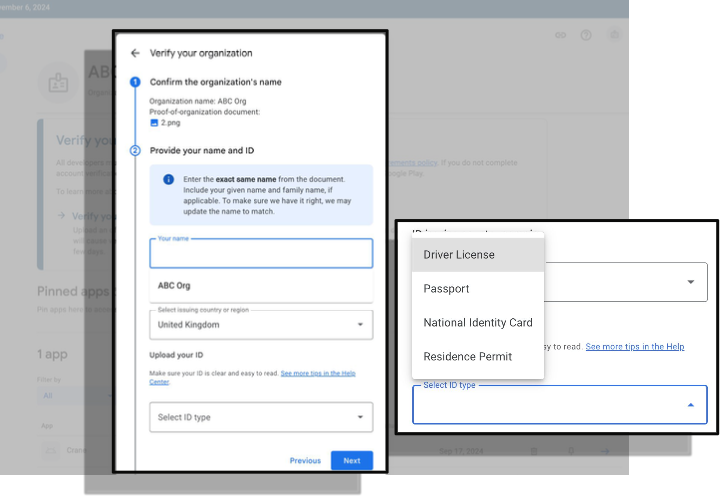Click the blue info icon in the hint box
Image resolution: width=726 pixels, height=496 pixels.
[x=169, y=179]
